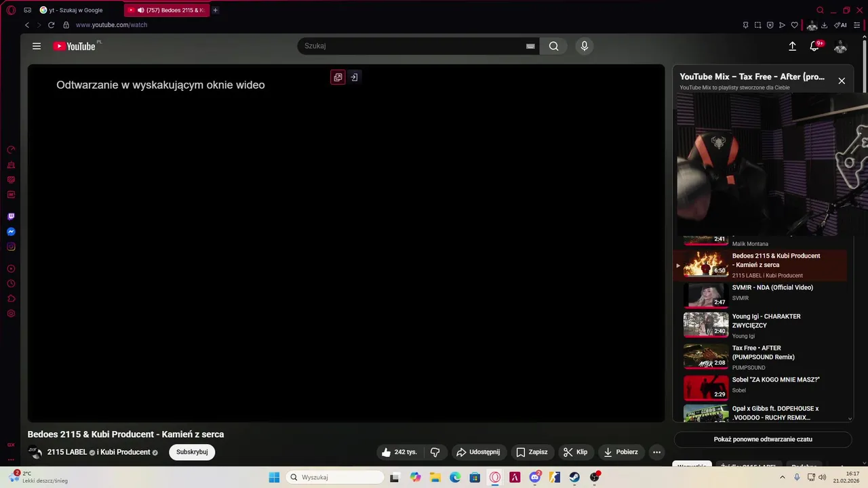Screen dimensions: 868x488
Task: Open Twitch in the Opera sidebar
Action: [11, 217]
